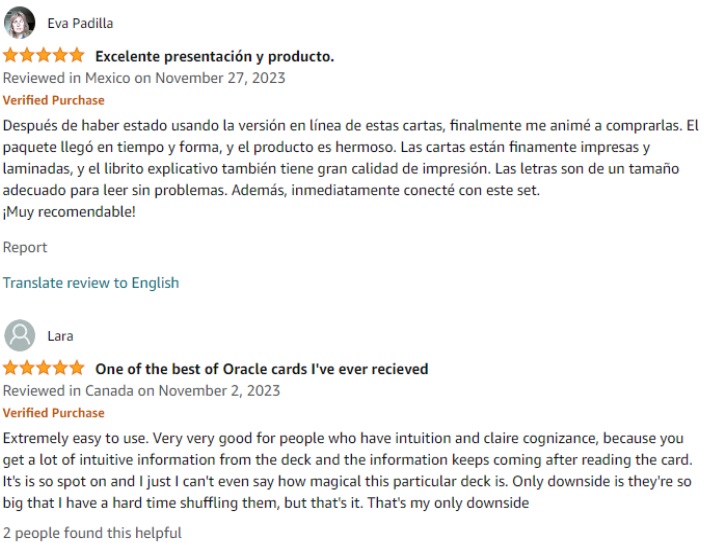The height and width of the screenshot is (543, 705).
Task: Click the five-star rating on Lara's review
Action: (44, 368)
